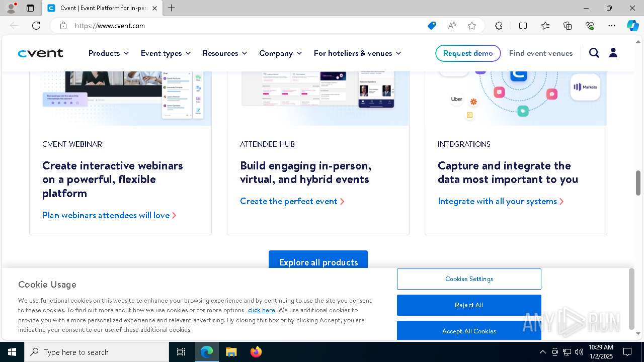Go to Cvent logo home page
The image size is (644, 362).
tap(41, 53)
